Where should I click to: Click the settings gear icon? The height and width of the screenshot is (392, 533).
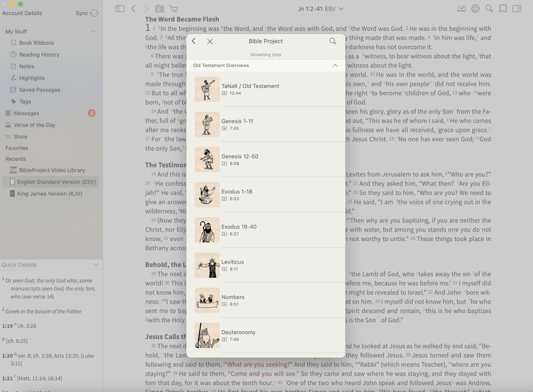pyautogui.click(x=475, y=9)
